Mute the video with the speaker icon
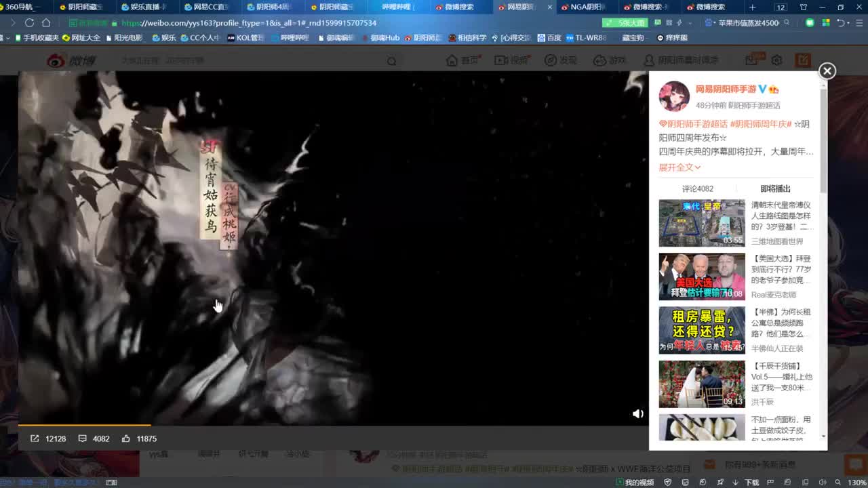 click(637, 413)
